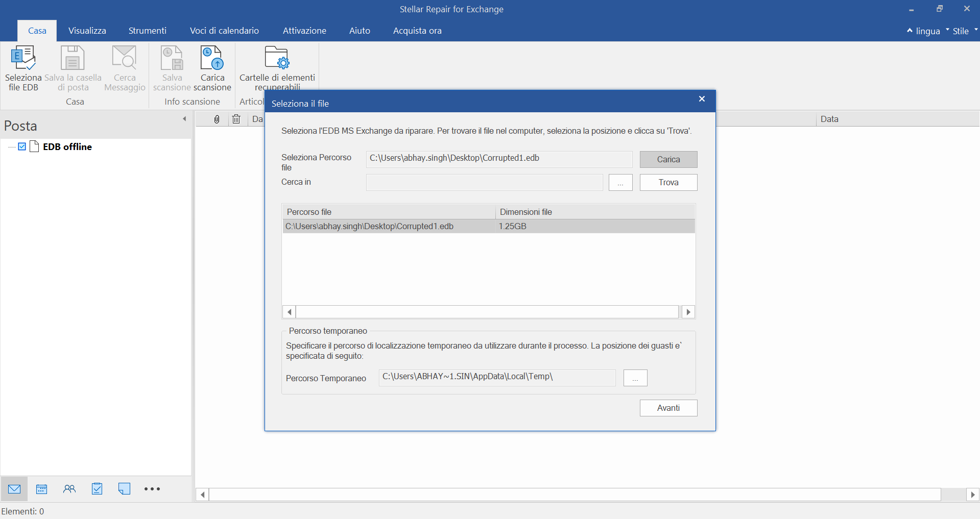
Task: Click Salva scansione icon
Action: (172, 58)
